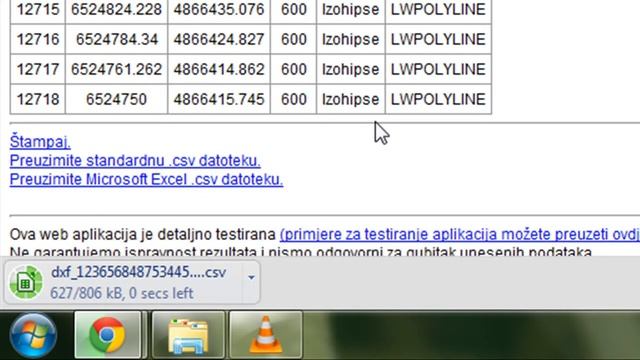Screen dimensions: 640x360
Task: Click LWPOLYLINE in row 12717
Action: coord(438,69)
